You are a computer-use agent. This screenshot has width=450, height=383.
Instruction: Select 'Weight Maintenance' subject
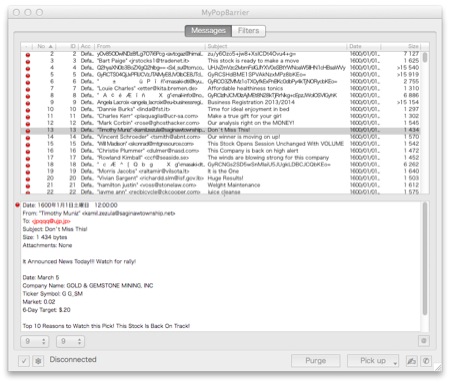pos(234,185)
